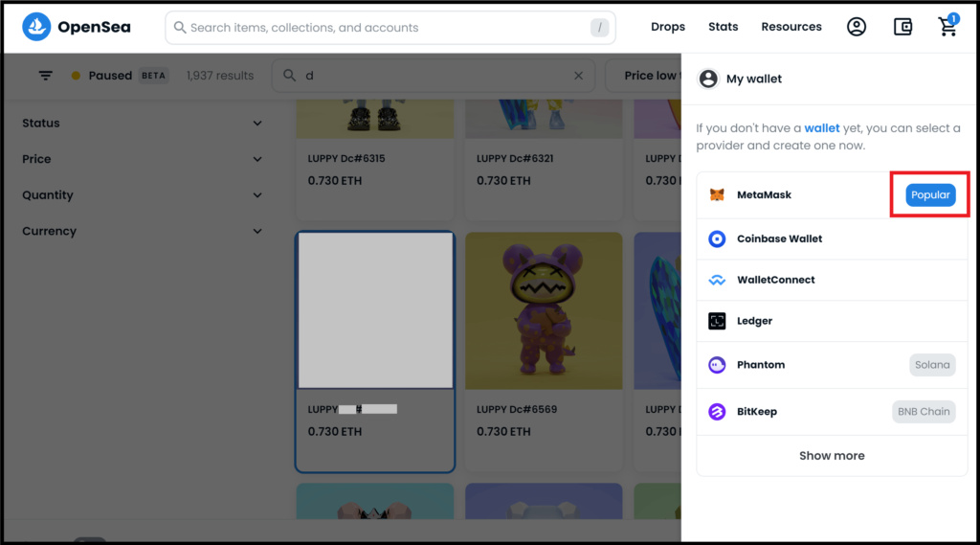This screenshot has width=980, height=545.
Task: Click the Popular badge on MetaMask
Action: coord(930,194)
